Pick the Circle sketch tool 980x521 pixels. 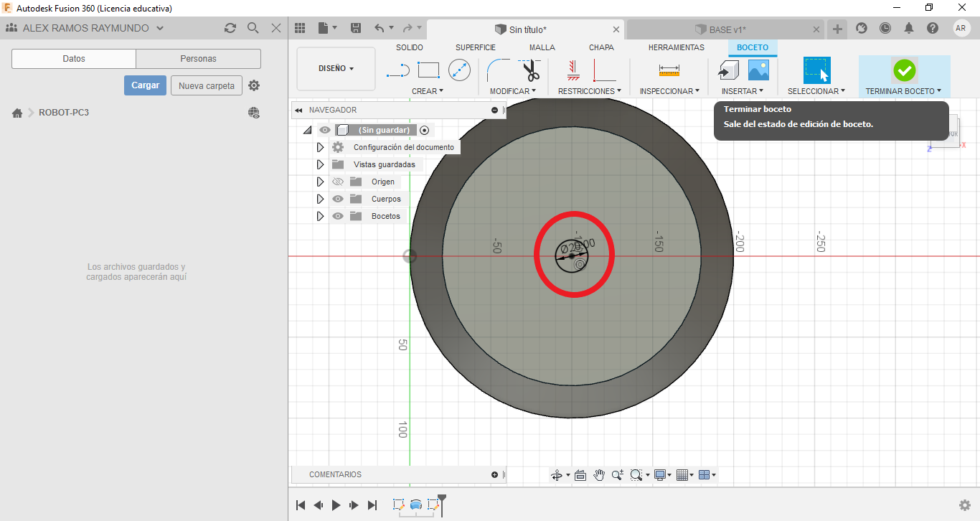[459, 70]
